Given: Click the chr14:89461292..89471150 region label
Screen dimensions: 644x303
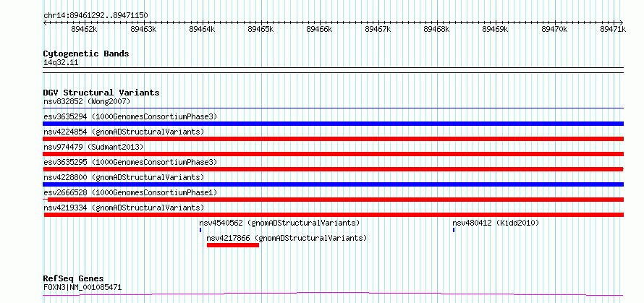Looking at the screenshot, I should (x=96, y=16).
